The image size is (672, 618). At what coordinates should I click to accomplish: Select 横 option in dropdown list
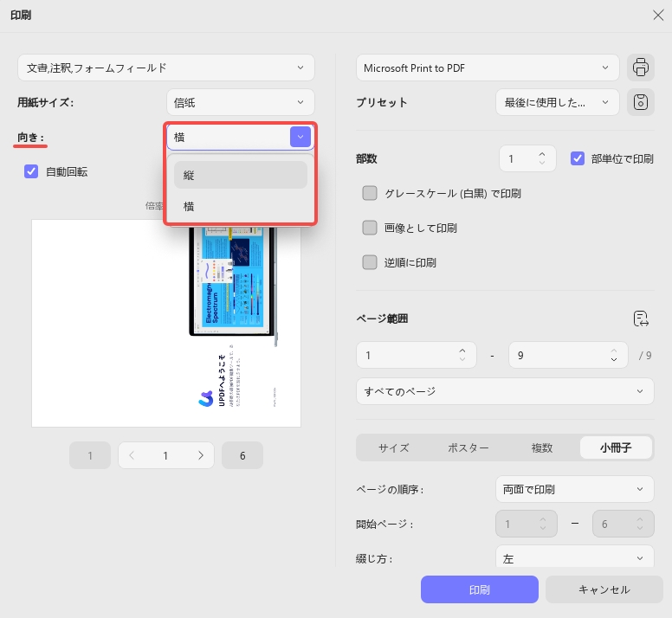241,206
